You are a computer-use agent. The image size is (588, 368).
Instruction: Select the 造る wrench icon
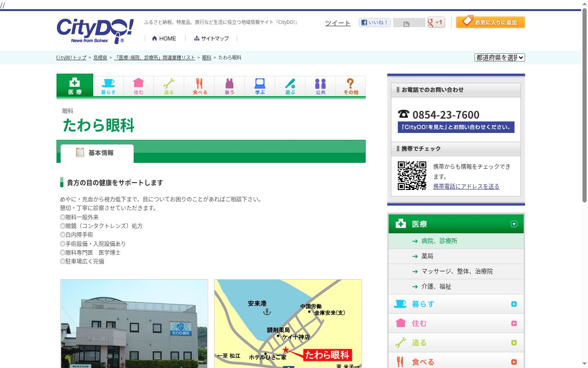click(x=169, y=86)
